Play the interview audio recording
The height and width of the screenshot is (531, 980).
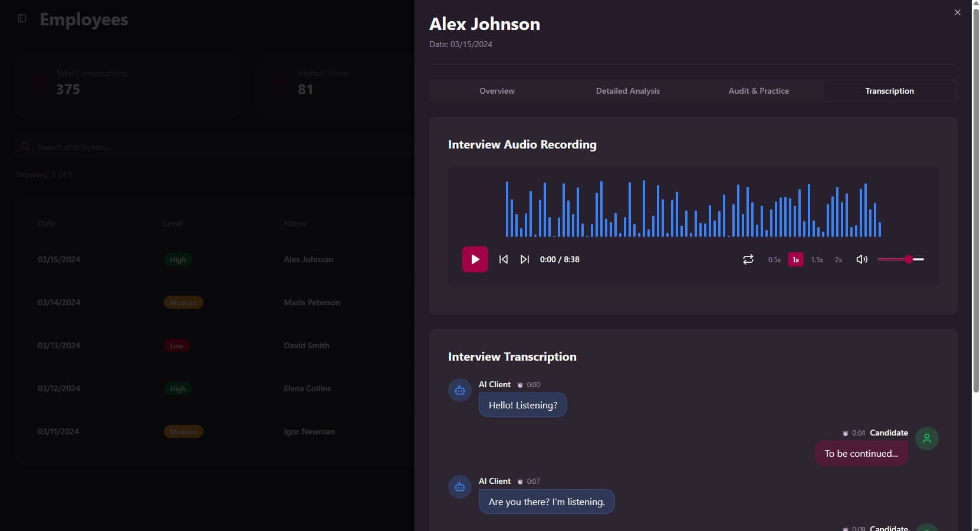point(475,259)
